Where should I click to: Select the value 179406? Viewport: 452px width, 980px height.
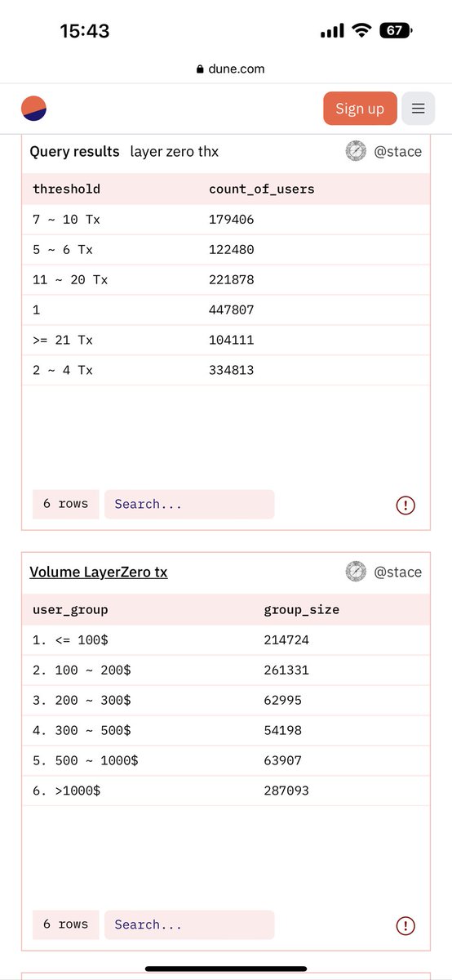232,219
